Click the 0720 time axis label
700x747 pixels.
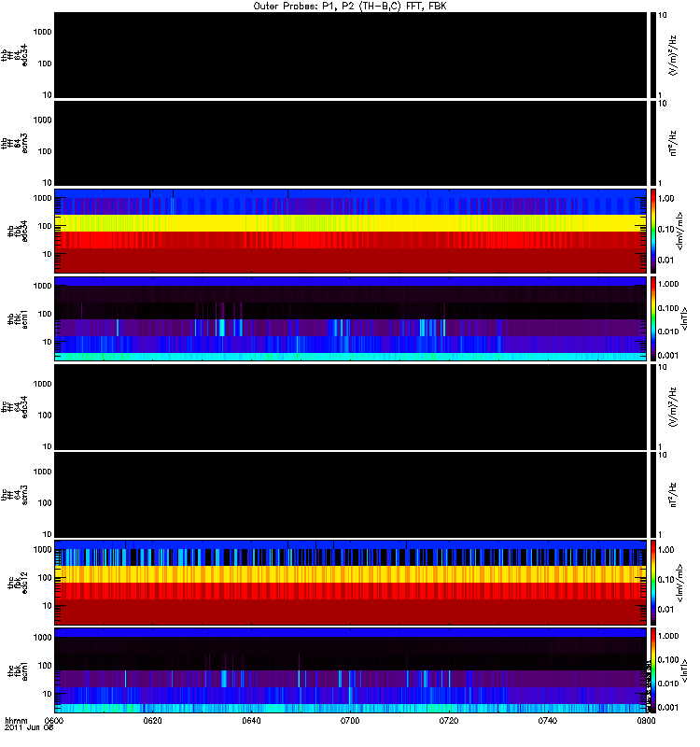[450, 722]
